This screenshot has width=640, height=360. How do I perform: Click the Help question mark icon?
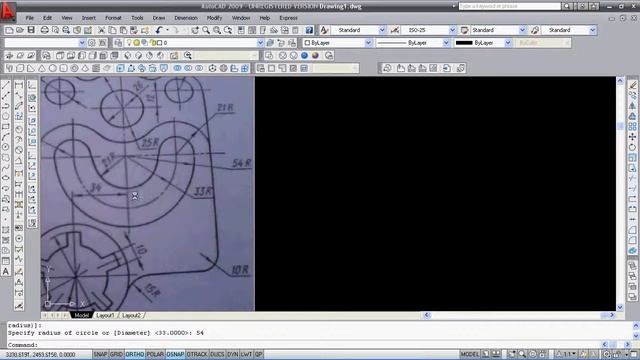(309, 30)
